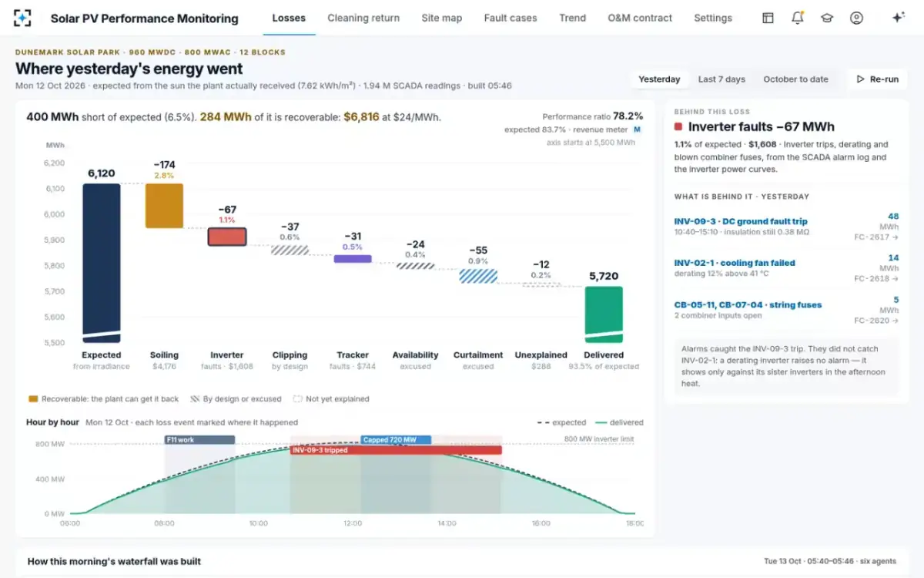924x578 pixels.
Task: Open the AI sparkle assistant icon
Action: click(898, 18)
